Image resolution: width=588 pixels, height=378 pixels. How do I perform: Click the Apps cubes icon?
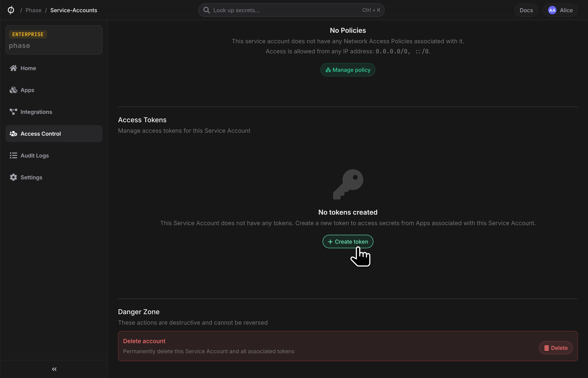(13, 90)
